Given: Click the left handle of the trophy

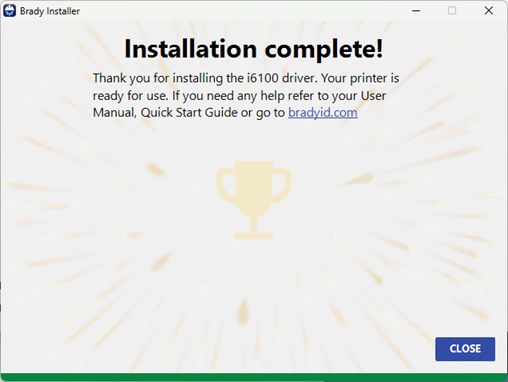Looking at the screenshot, I should (226, 185).
